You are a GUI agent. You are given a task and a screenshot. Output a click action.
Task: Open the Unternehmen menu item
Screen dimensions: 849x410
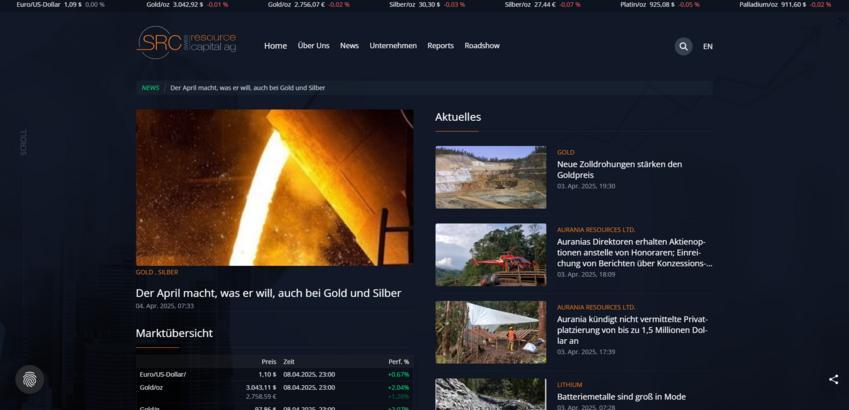pyautogui.click(x=393, y=46)
